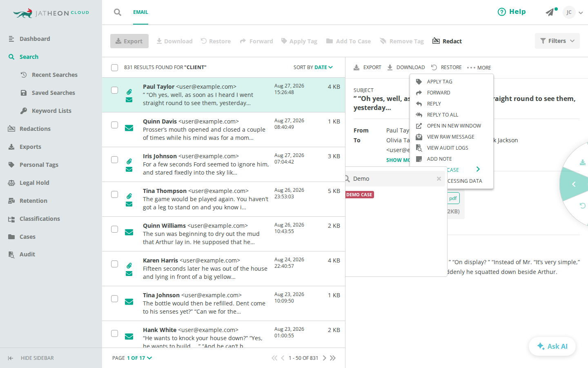
Task: Go to Dashboard in sidebar
Action: click(x=35, y=39)
